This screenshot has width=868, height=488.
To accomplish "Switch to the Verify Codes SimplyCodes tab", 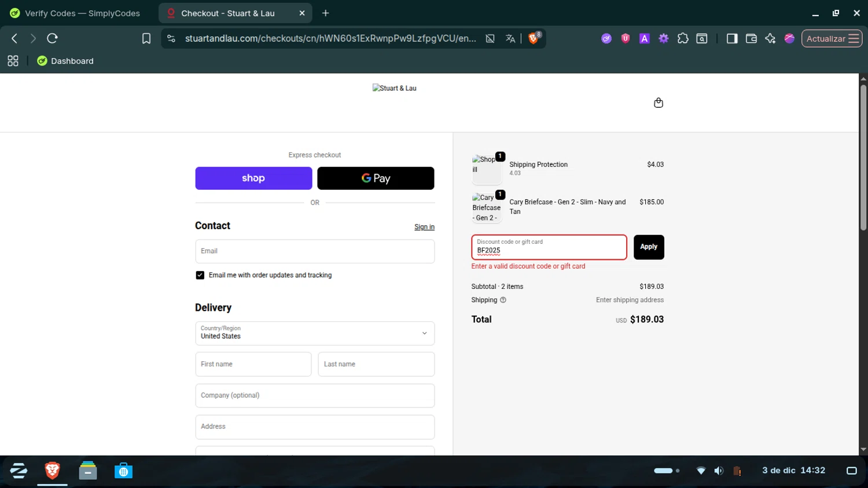I will click(x=75, y=13).
